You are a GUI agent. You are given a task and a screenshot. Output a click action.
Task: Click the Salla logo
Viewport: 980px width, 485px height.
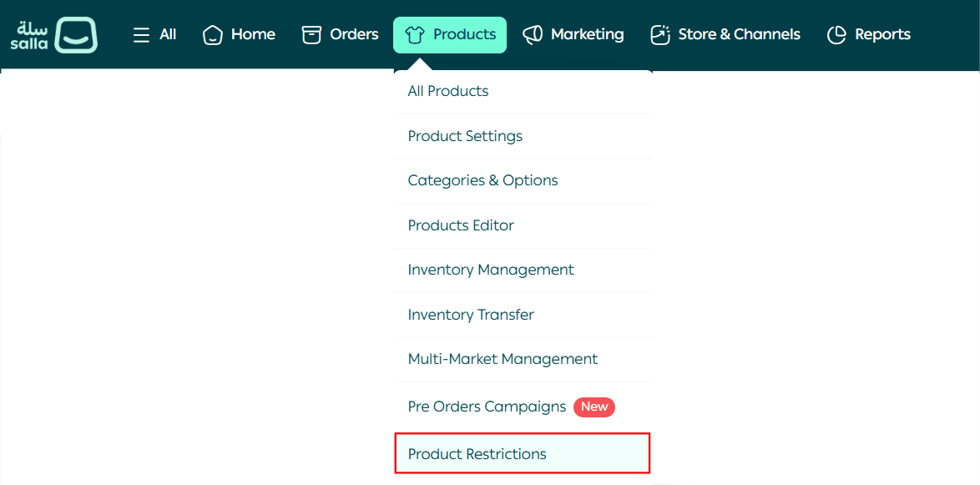pos(53,35)
